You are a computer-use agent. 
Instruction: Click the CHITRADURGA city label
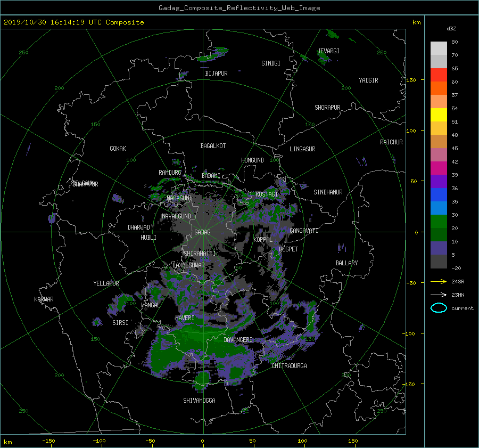point(289,366)
